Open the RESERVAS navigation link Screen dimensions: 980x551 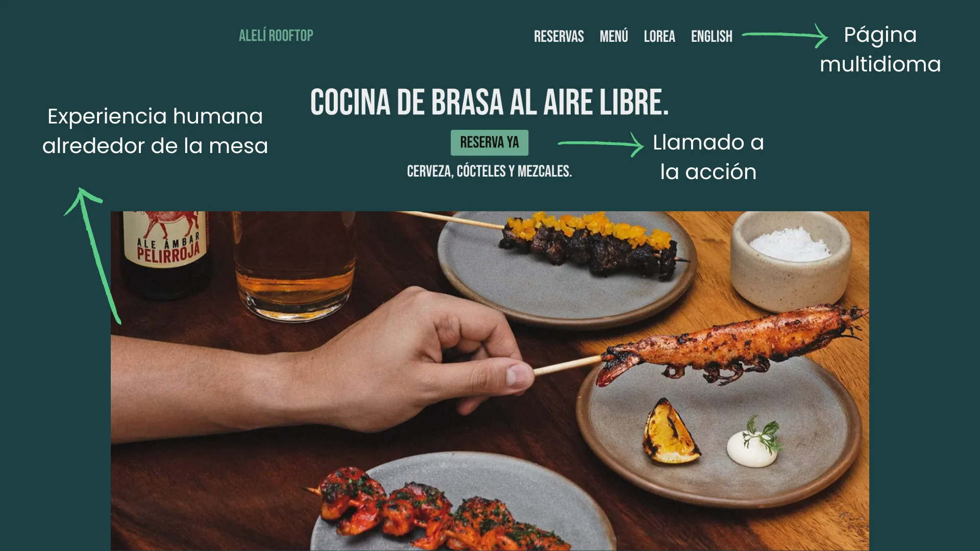tap(559, 36)
